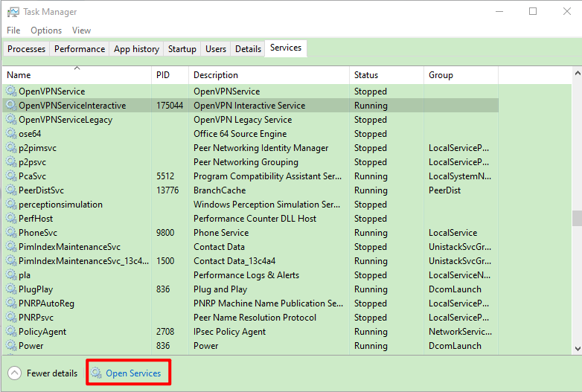The height and width of the screenshot is (392, 582).
Task: Click the gear icon beside ose64
Action: tap(11, 133)
